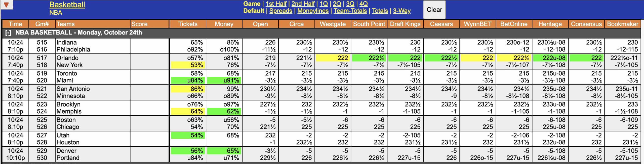Click game number 529 in Denver row
Screen dimensions: 644x164
[42, 151]
